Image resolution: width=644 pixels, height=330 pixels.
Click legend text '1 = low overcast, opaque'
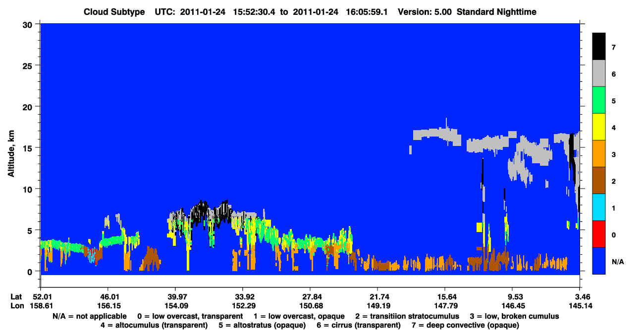tap(299, 316)
